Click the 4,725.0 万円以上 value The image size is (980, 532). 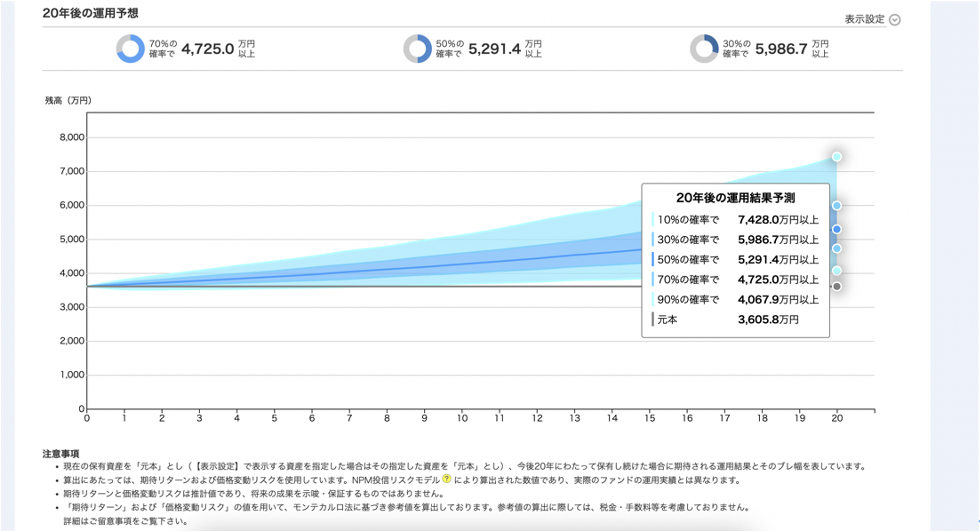(x=208, y=49)
